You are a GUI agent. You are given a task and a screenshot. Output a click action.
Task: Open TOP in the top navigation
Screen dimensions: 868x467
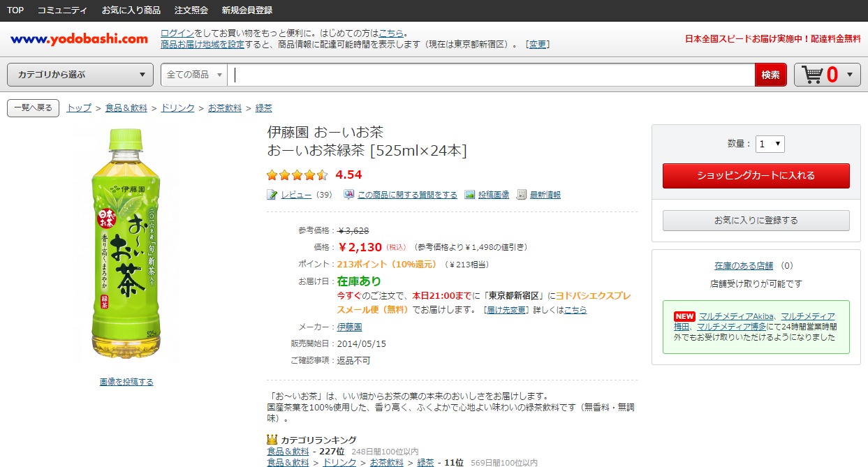pos(15,10)
